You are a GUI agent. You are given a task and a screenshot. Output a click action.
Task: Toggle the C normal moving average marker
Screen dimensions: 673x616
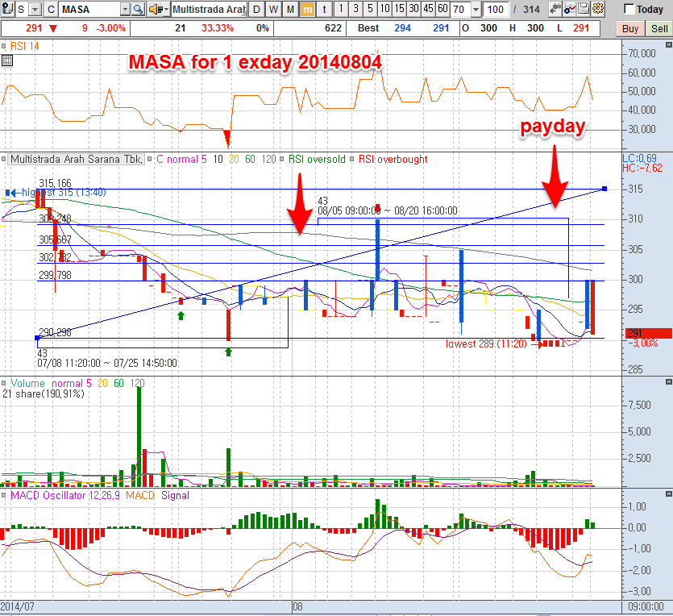150,160
